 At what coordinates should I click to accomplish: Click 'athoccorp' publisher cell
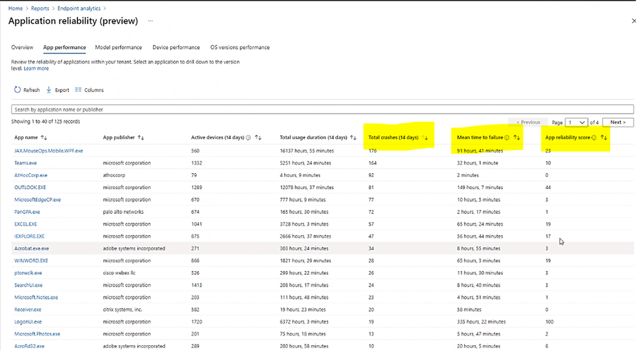coord(114,175)
